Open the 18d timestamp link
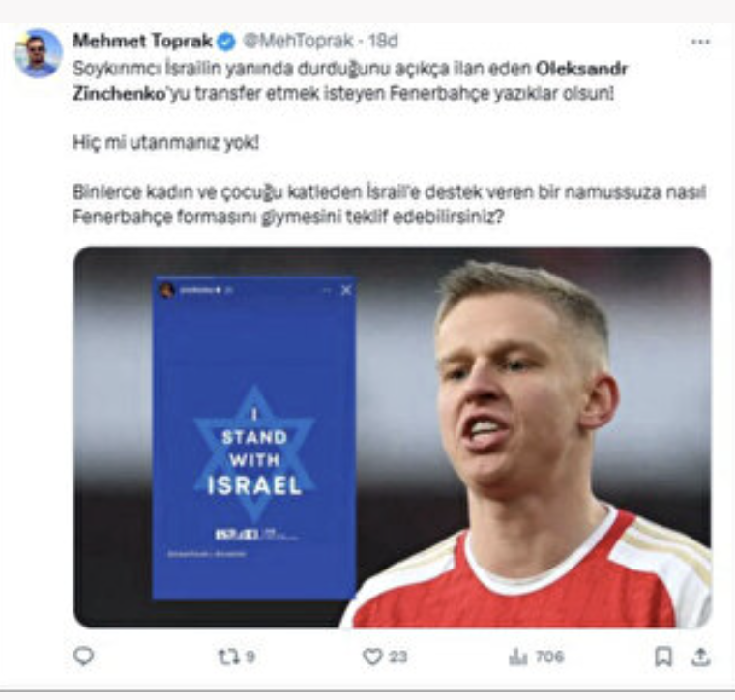The width and height of the screenshot is (735, 700). (383, 42)
